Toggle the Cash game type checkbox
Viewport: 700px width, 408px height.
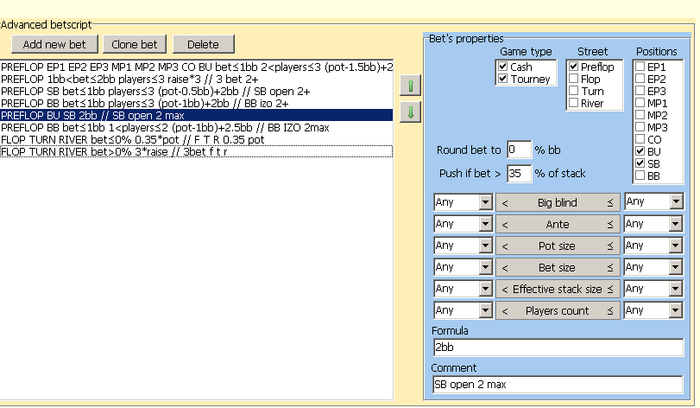(503, 67)
